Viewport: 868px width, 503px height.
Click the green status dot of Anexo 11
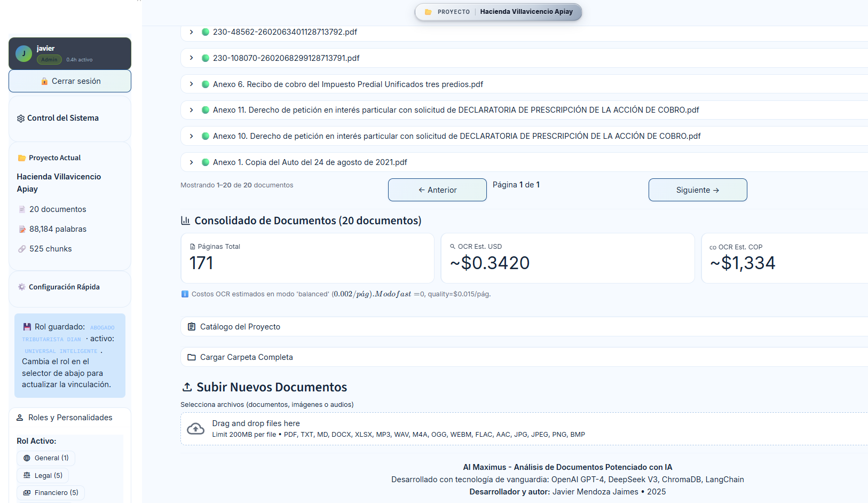pos(205,110)
